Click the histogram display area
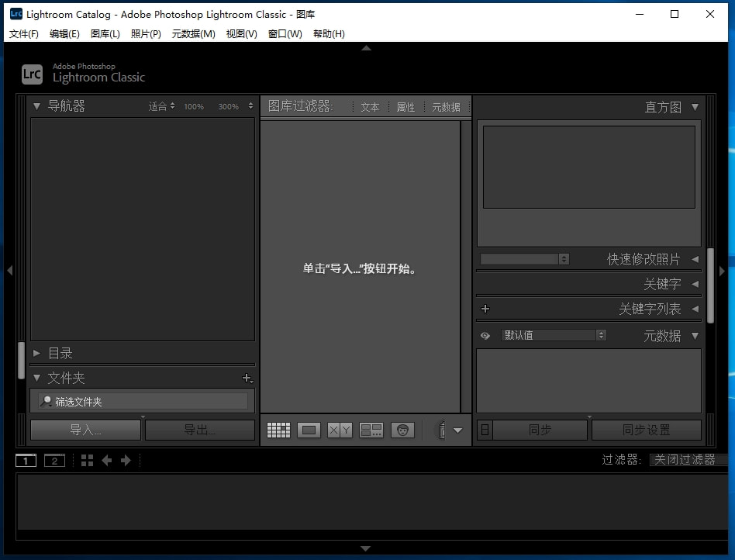Image resolution: width=735 pixels, height=560 pixels. click(589, 167)
